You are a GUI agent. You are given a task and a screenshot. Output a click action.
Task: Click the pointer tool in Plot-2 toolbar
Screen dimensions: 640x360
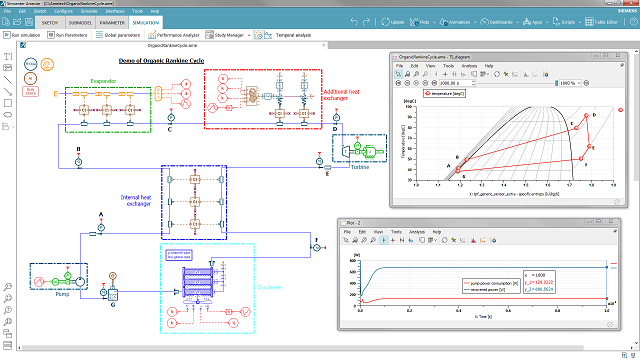[x=346, y=240]
